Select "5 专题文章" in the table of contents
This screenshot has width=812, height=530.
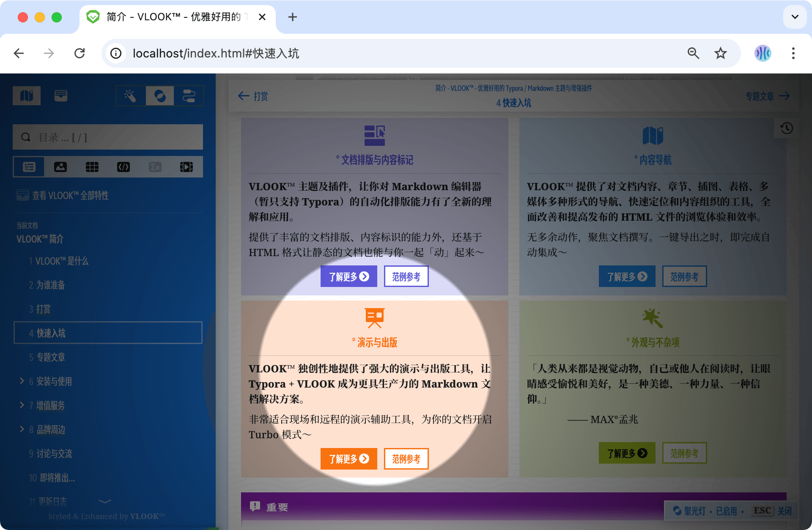point(48,357)
